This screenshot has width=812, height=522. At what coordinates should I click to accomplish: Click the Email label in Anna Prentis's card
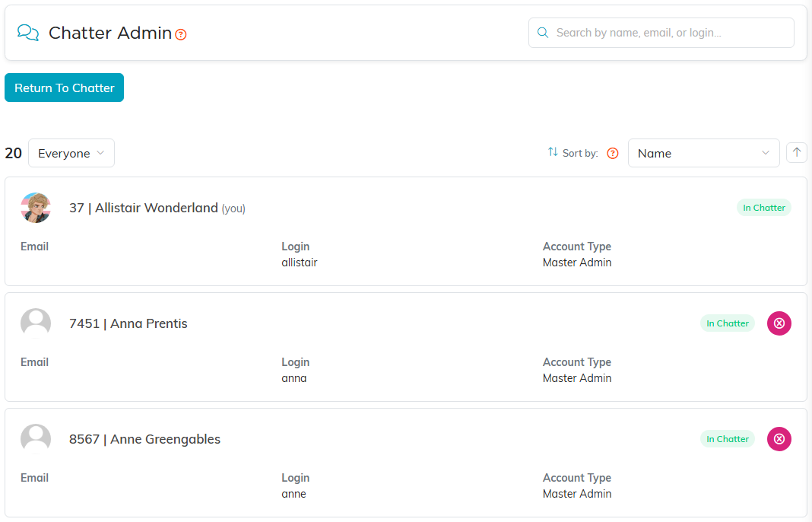tap(35, 362)
